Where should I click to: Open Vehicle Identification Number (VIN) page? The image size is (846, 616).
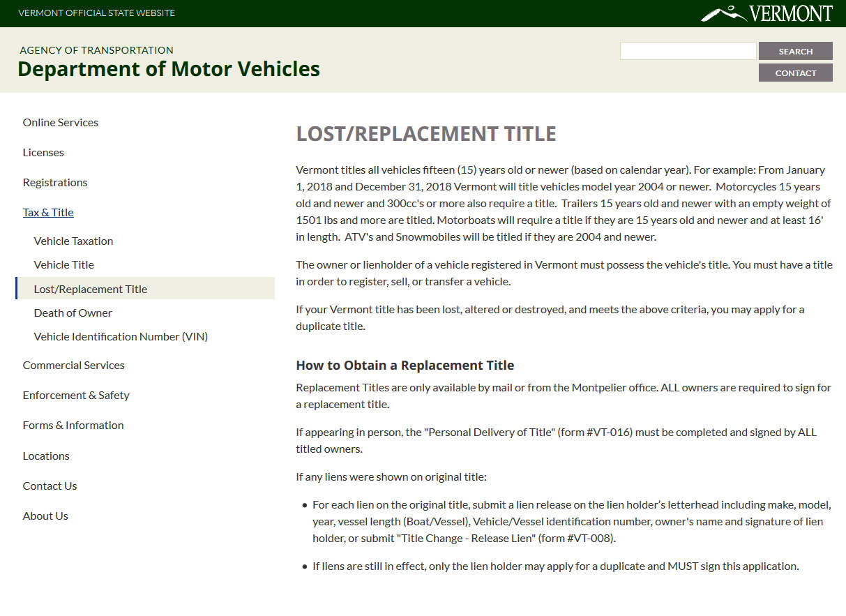(121, 336)
